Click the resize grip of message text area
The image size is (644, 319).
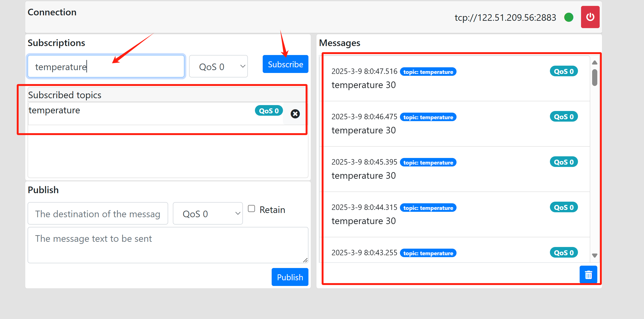(x=305, y=260)
